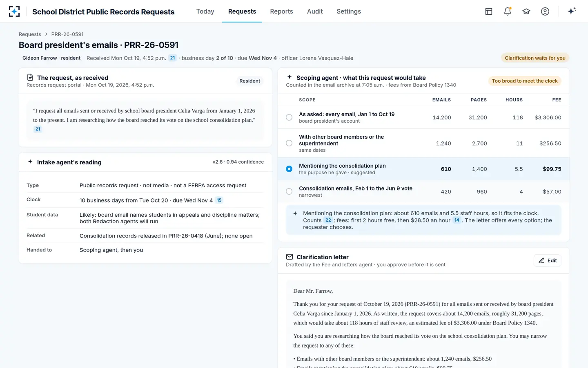This screenshot has width=588, height=368.
Task: Open the layout panel icon in header
Action: pos(489,11)
